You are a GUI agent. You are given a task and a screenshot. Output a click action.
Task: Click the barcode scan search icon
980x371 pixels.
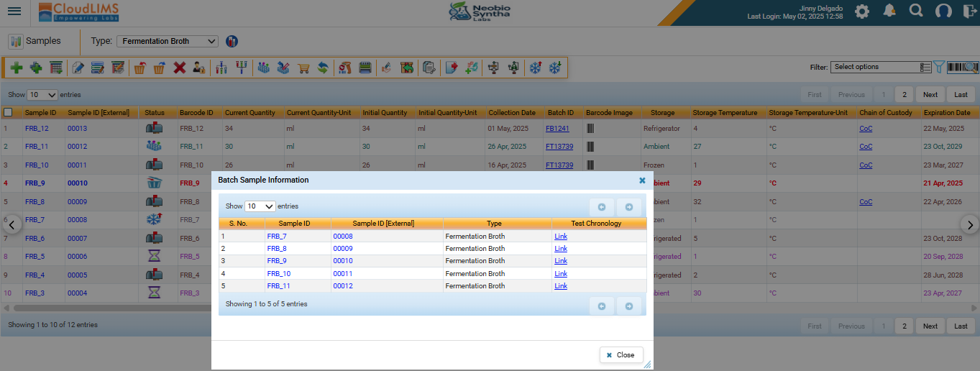click(x=963, y=67)
